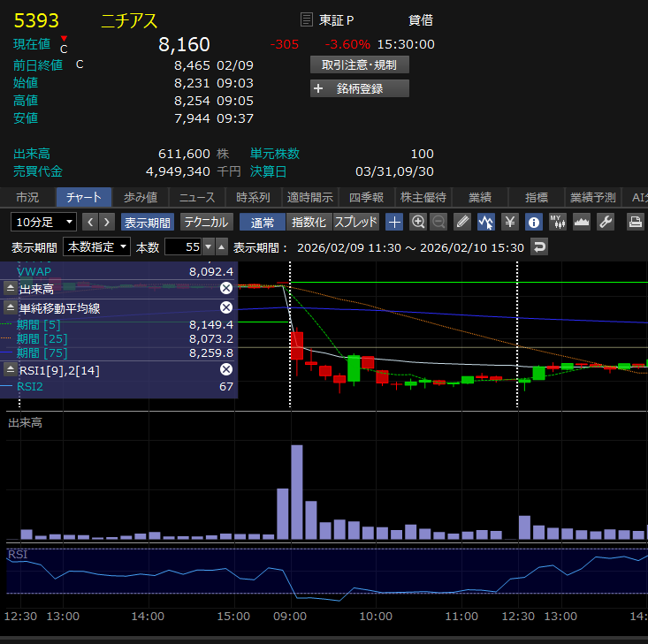Open the 四季報 tab
Screen dimensions: 648x644
pos(365,197)
